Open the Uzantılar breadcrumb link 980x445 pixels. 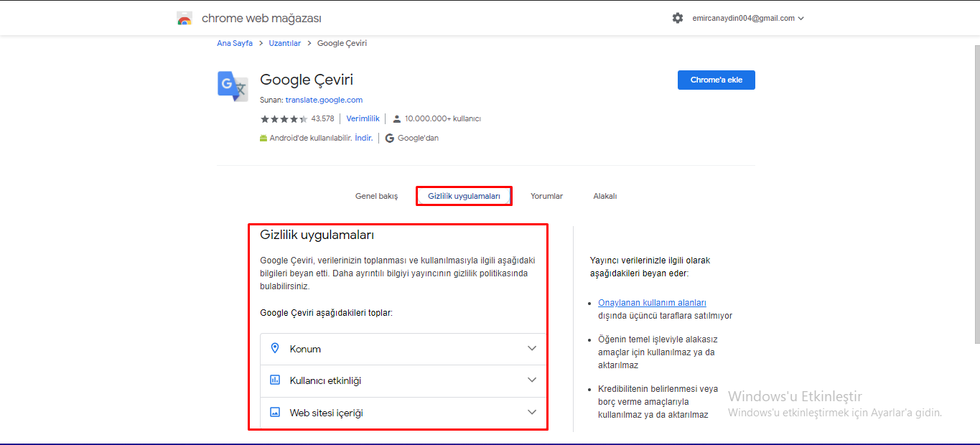(285, 43)
